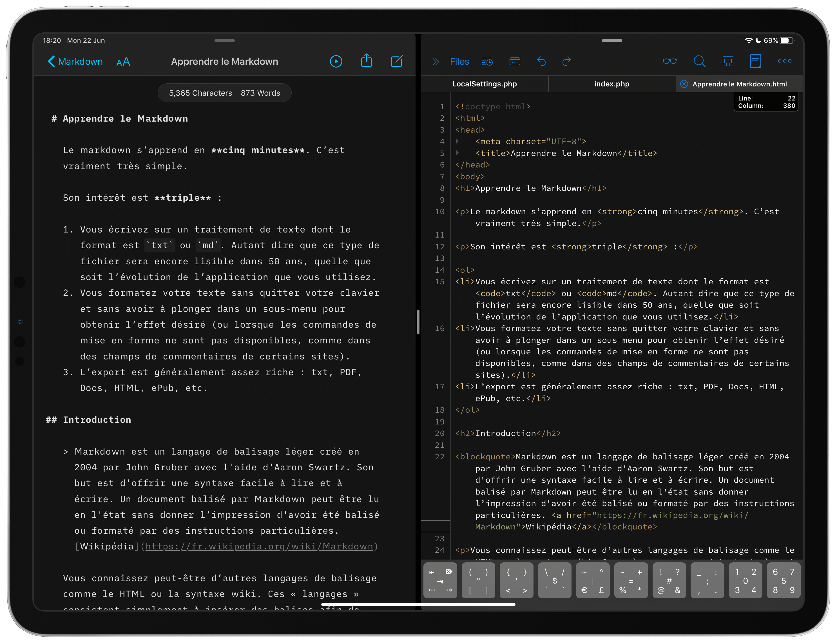Select the Apprendre le Markdown.html tab
This screenshot has height=644, width=837.
[739, 84]
